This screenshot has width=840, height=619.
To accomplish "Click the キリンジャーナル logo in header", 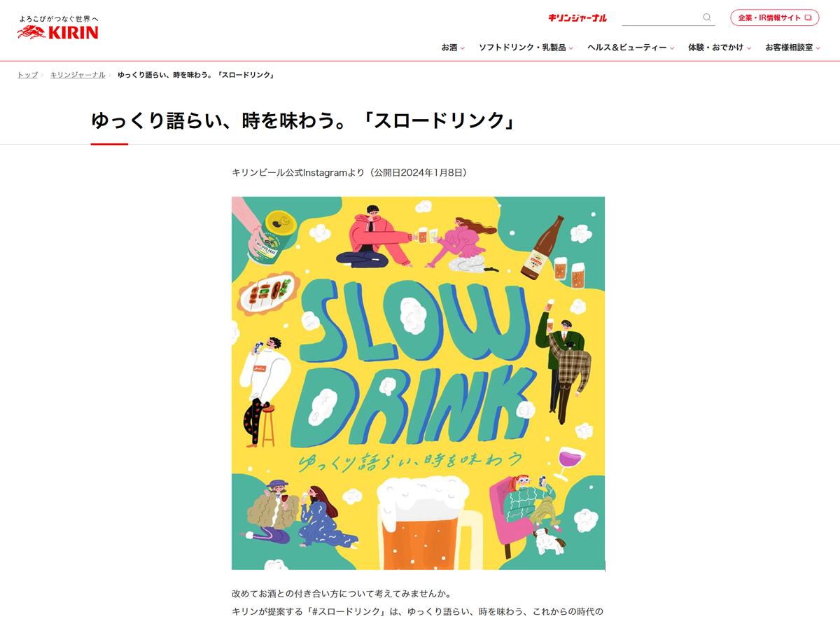I will click(577, 18).
